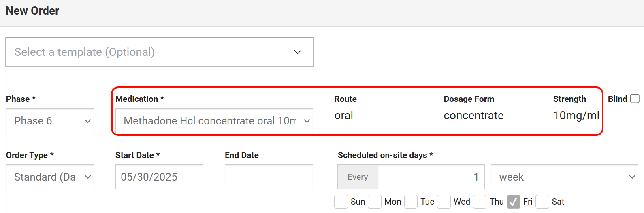Check the Sat day checkbox
Screen dimensions: 644x213
tap(542, 201)
